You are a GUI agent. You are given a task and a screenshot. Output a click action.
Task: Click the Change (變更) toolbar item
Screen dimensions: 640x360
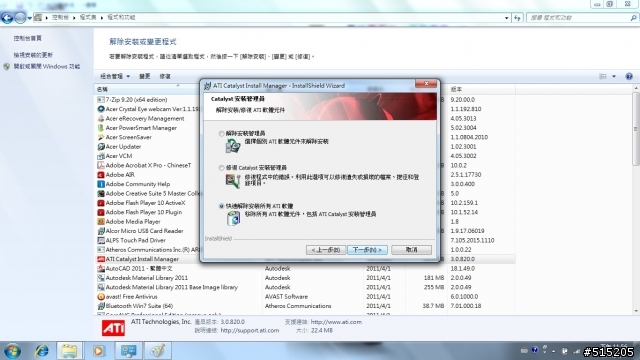click(144, 76)
